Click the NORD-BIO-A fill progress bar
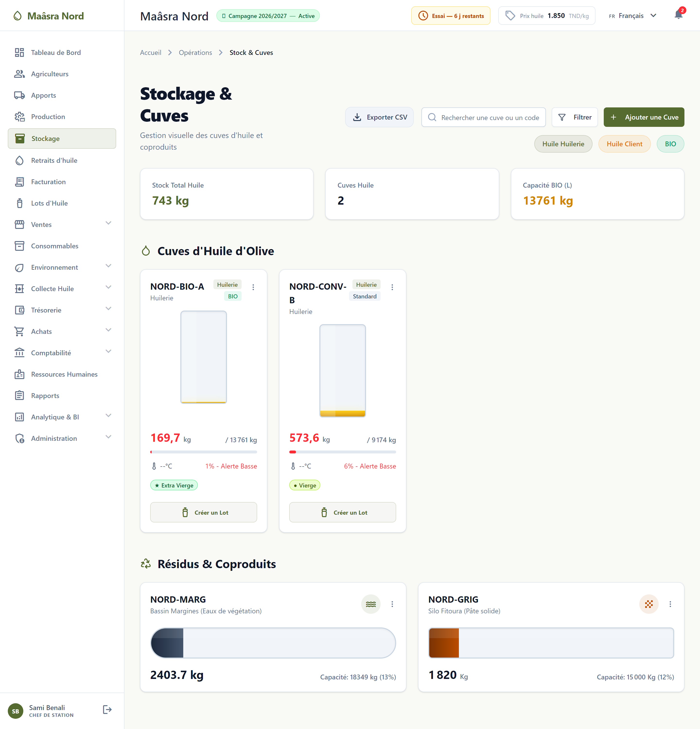 [203, 452]
